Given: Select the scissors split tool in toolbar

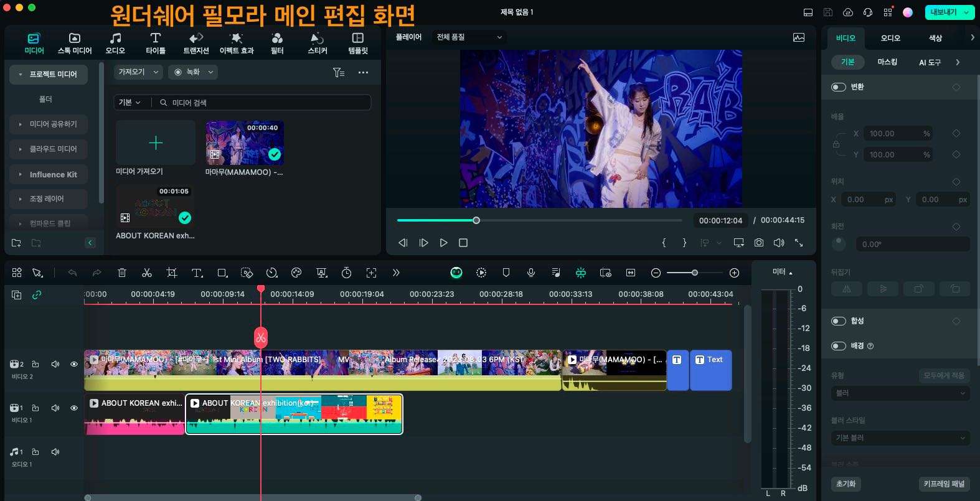Looking at the screenshot, I should tap(147, 273).
